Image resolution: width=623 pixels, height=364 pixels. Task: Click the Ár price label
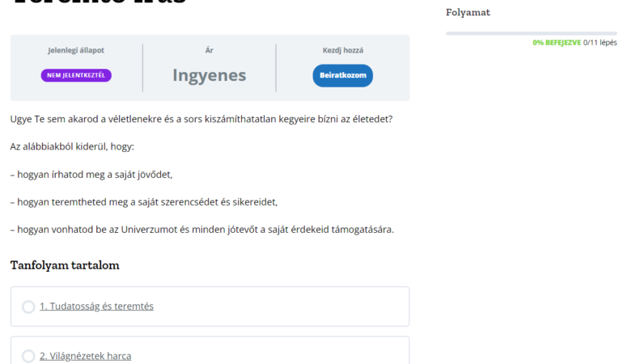click(x=209, y=50)
